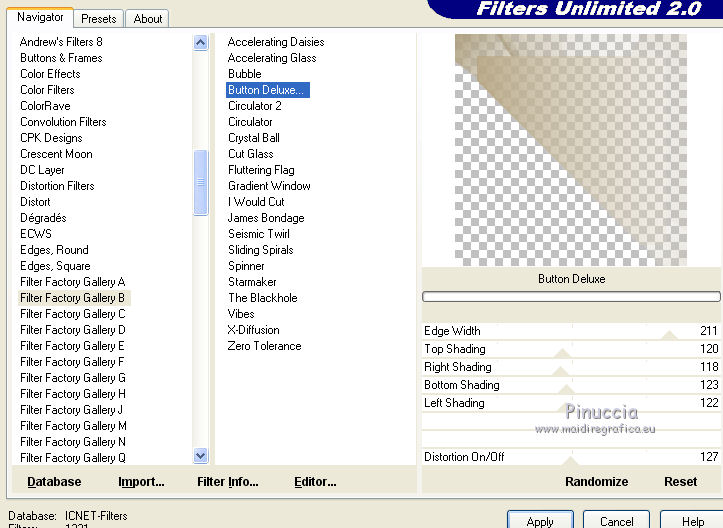Choose the Accelerating Daisies filter
723x528 pixels.
tap(276, 42)
